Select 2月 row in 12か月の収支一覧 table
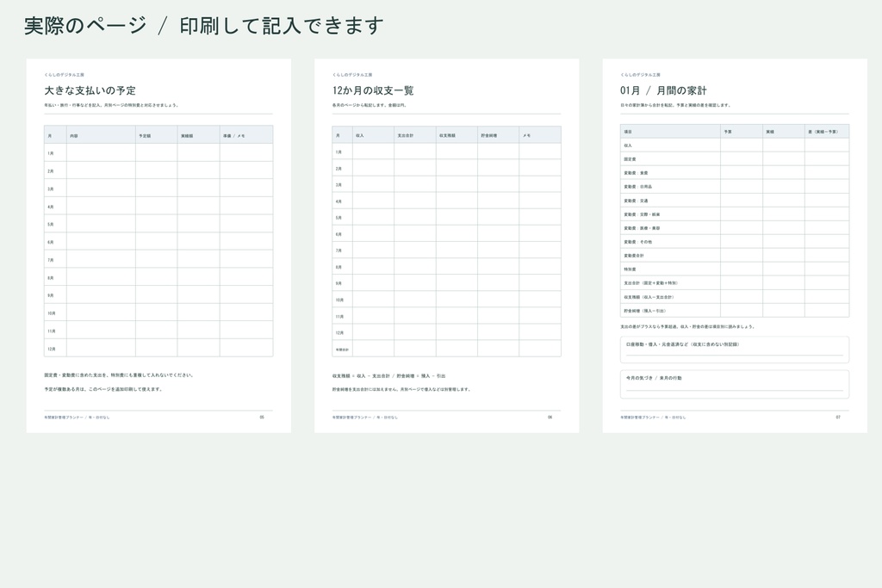Viewport: 882px width, 588px height. coord(447,168)
